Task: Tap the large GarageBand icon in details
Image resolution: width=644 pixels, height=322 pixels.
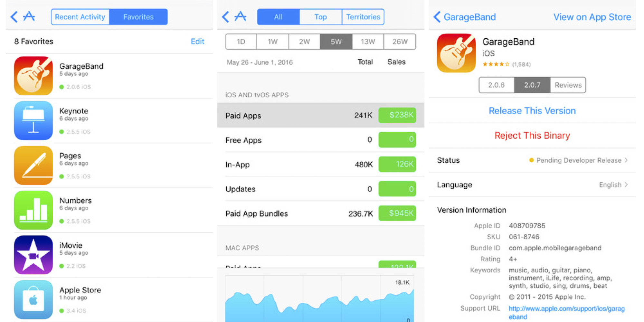Action: (456, 53)
